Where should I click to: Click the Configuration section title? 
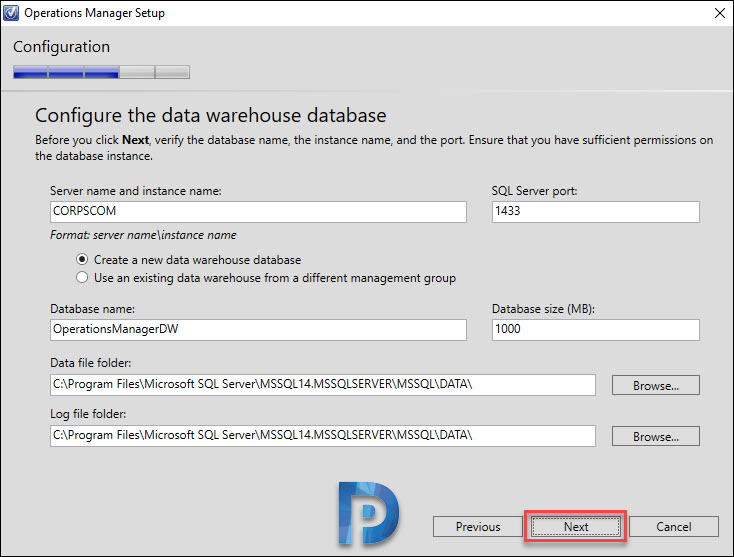click(61, 47)
